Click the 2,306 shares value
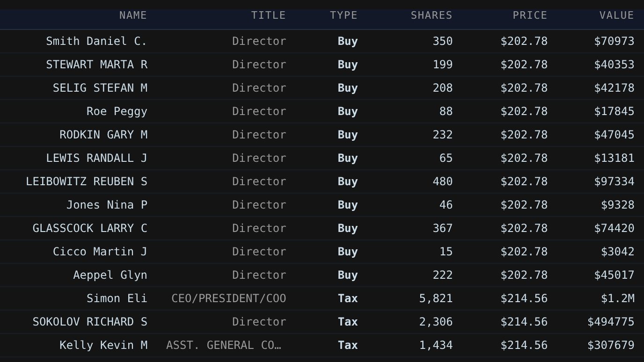This screenshot has width=644, height=362. (x=436, y=322)
